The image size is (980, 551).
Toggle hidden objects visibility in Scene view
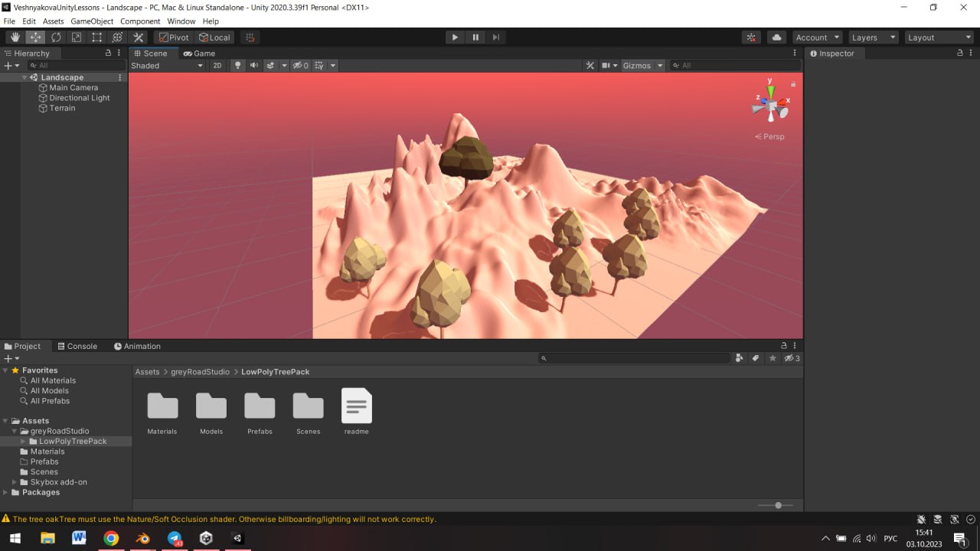click(301, 66)
